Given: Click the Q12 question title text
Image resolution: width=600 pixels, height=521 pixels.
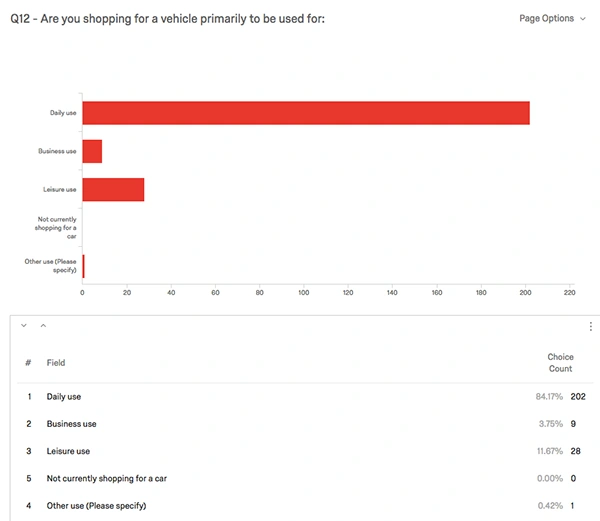Looking at the screenshot, I should 168,18.
